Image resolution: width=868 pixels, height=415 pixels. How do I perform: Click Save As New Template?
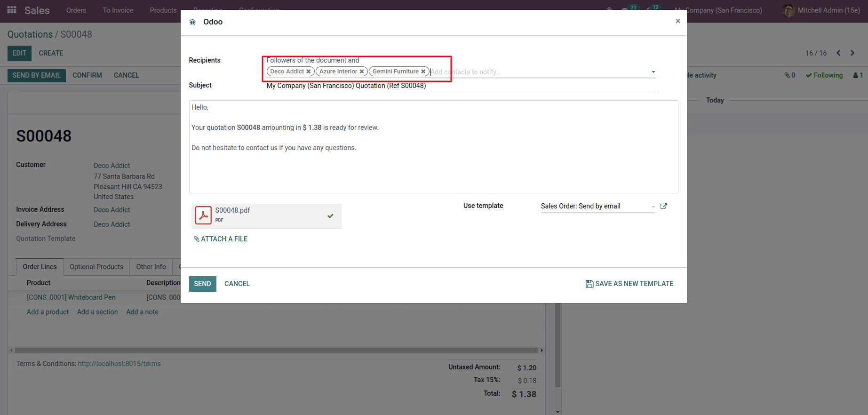(x=629, y=284)
